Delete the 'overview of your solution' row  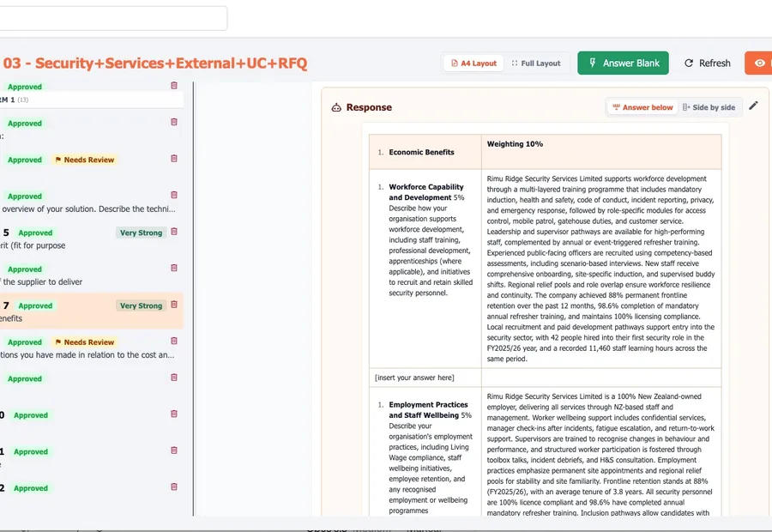point(174,195)
